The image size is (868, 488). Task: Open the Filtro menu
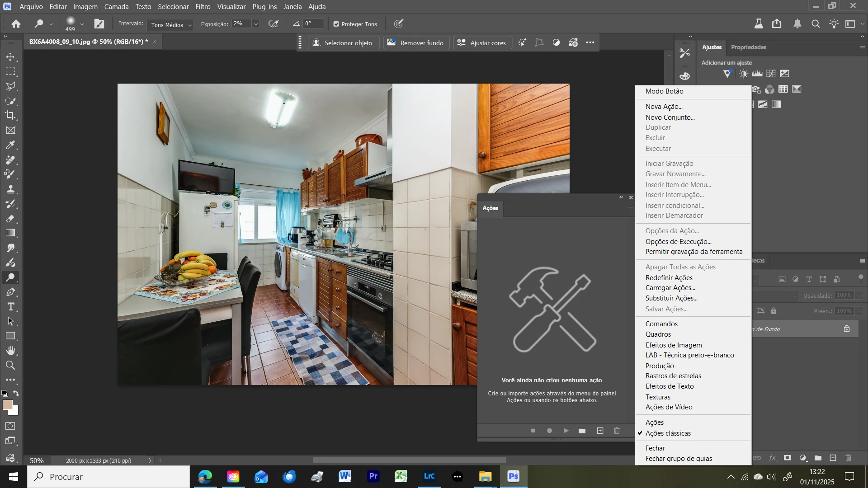click(203, 7)
